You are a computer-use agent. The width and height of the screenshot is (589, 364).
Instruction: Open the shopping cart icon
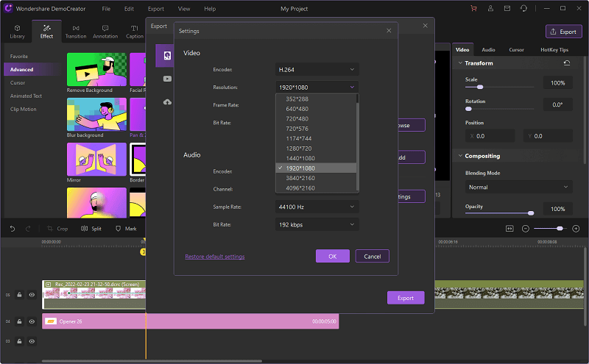pos(473,8)
